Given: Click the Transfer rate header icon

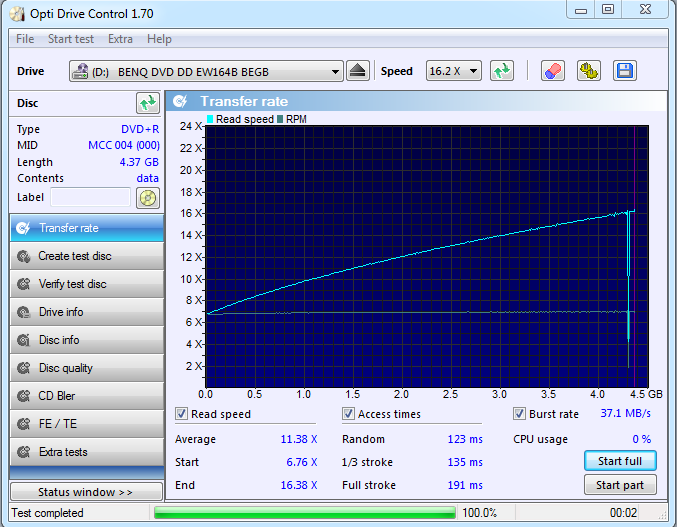Looking at the screenshot, I should coord(180,101).
